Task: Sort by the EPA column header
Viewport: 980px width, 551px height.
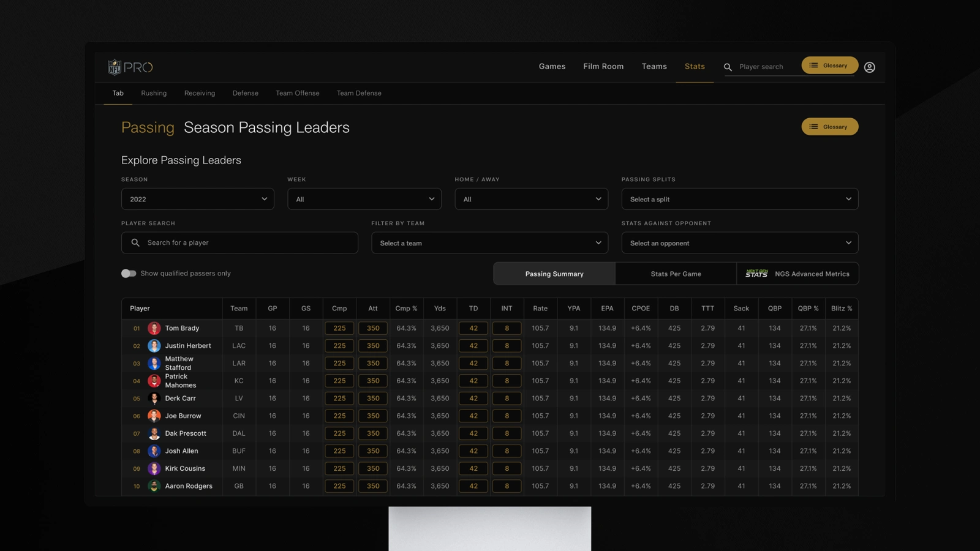Action: pos(607,309)
